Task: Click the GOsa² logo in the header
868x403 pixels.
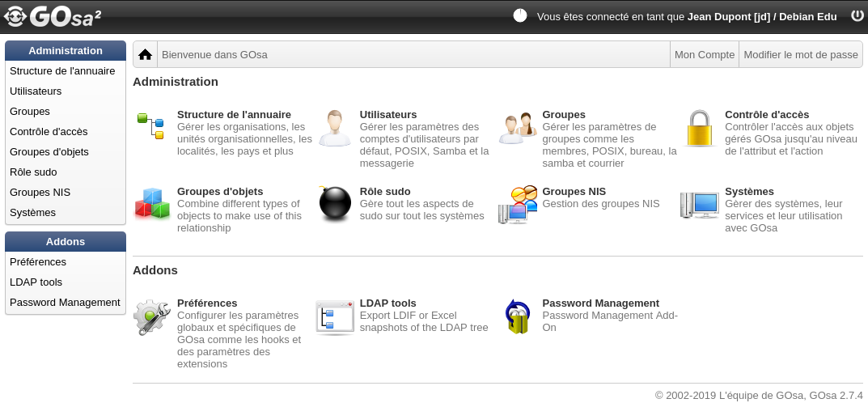Action: point(52,17)
